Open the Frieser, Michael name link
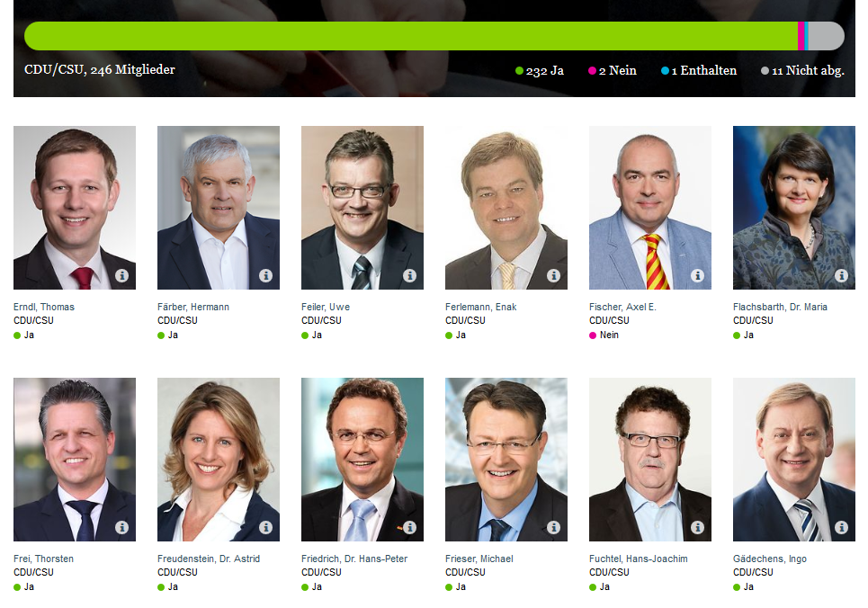Screen dimensions: 868x608 [479, 559]
